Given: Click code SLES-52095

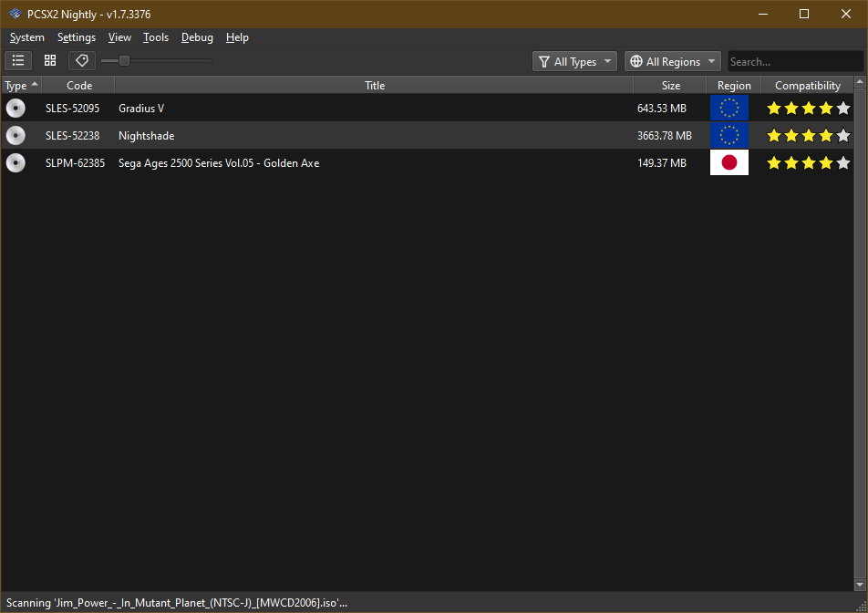Looking at the screenshot, I should pyautogui.click(x=73, y=108).
